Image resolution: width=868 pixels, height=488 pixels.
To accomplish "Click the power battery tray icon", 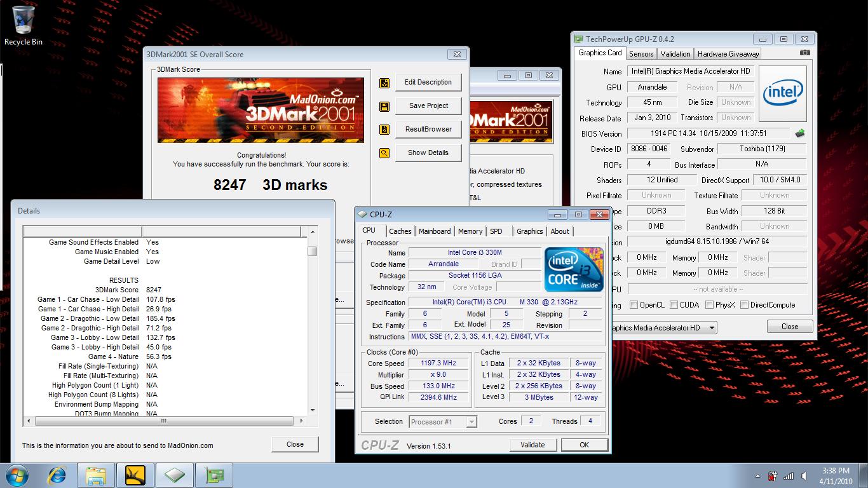I will point(773,476).
